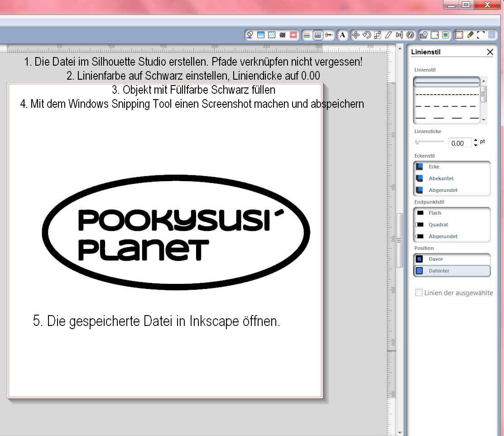504x436 pixels.
Task: Choose Abgerundet corner style under Eckenstil
Action: [x=452, y=190]
